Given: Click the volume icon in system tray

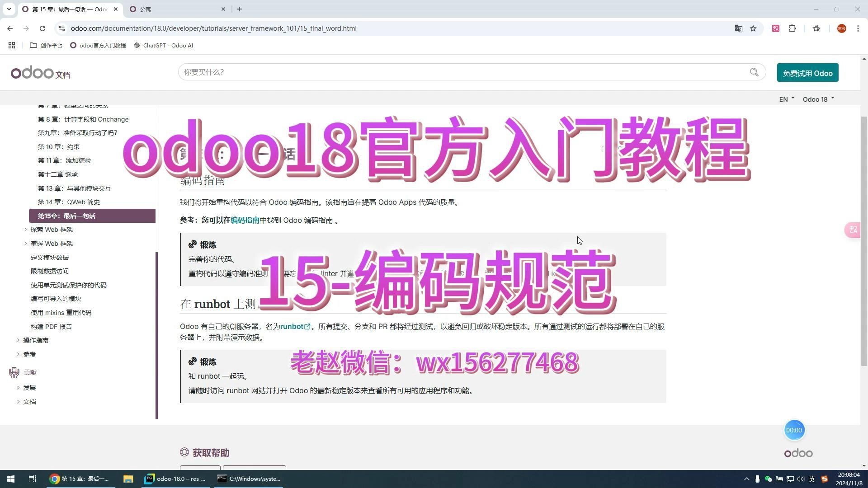Looking at the screenshot, I should (x=801, y=479).
